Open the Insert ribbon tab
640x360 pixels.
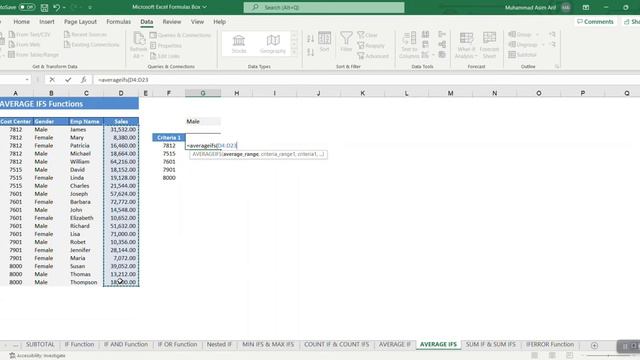tap(47, 22)
